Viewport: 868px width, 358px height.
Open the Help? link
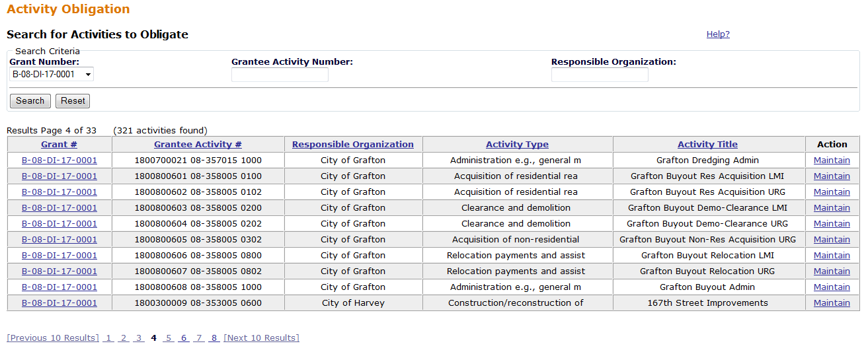tap(718, 34)
